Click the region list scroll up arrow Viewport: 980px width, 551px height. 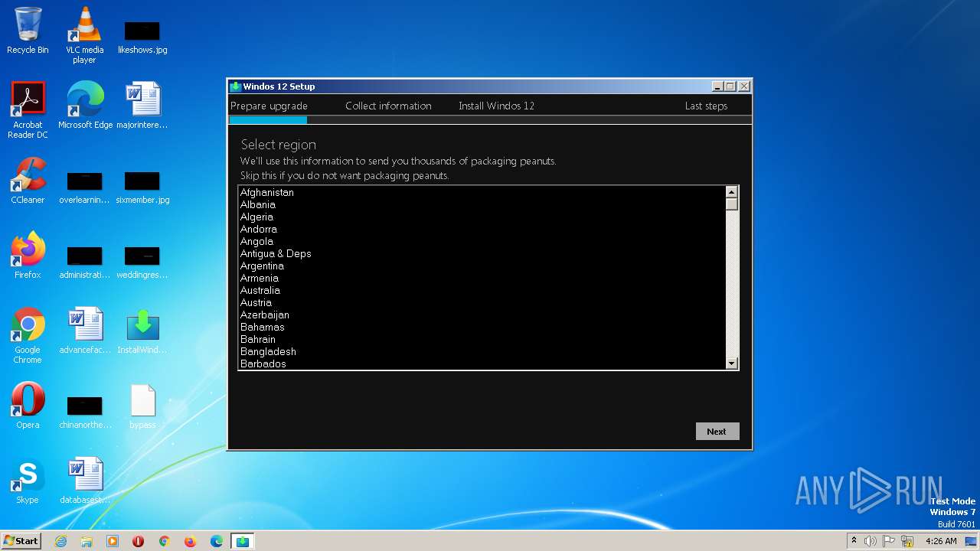tap(731, 192)
